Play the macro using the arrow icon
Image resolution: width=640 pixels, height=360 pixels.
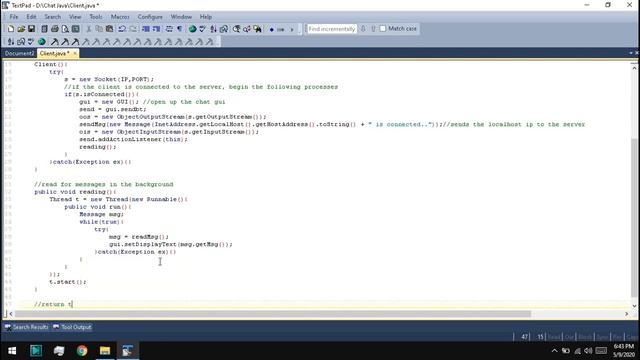pos(292,29)
